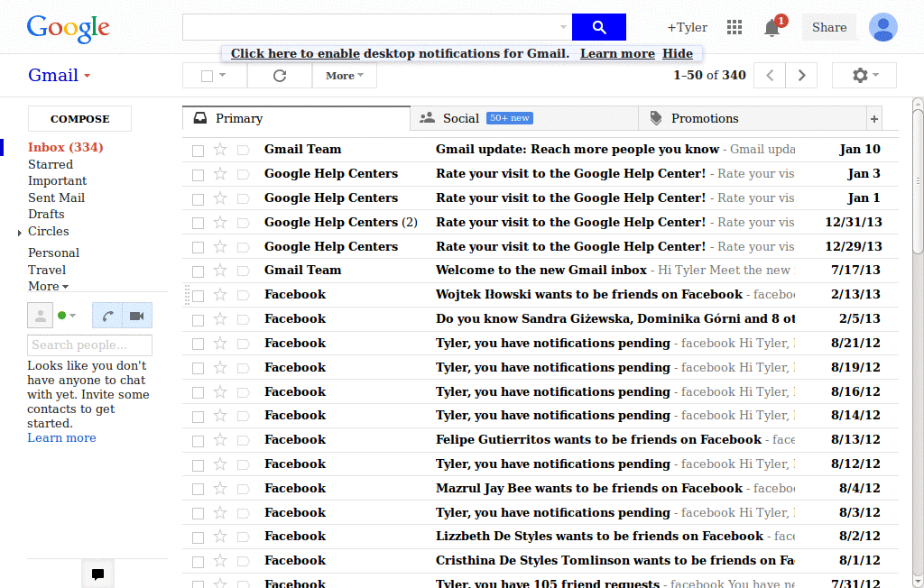
Task: Mark Gmail Team Jan 10 email important
Action: click(x=244, y=151)
